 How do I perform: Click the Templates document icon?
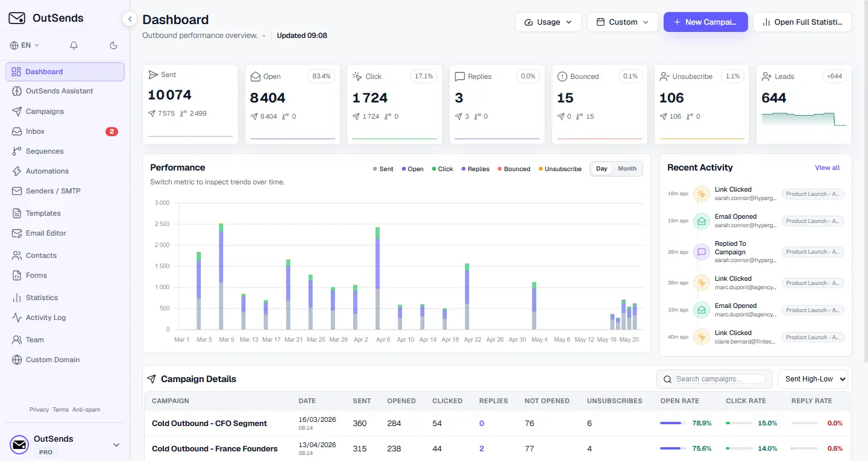coord(16,213)
